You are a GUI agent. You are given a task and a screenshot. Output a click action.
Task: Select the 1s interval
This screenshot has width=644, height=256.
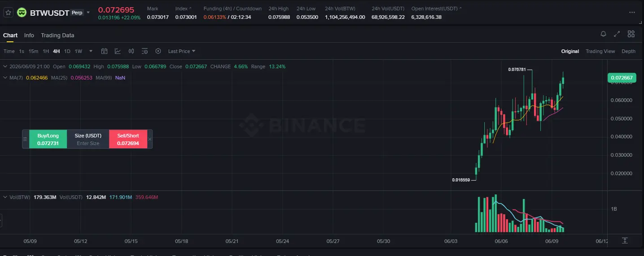(22, 51)
